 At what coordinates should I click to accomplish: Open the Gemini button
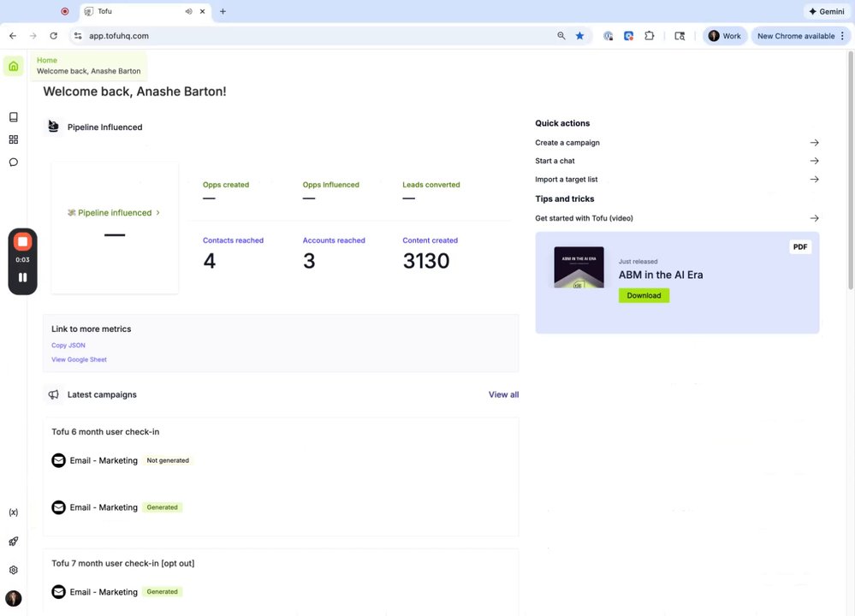coord(827,11)
